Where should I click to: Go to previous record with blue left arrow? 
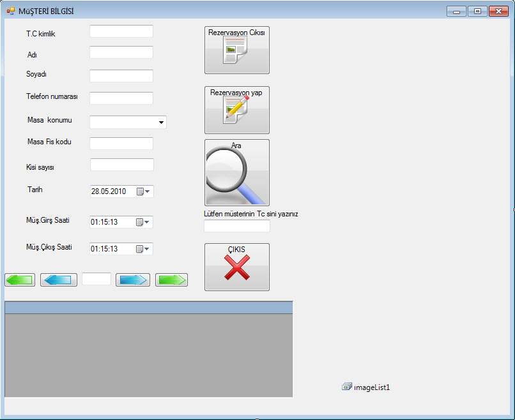tap(59, 280)
